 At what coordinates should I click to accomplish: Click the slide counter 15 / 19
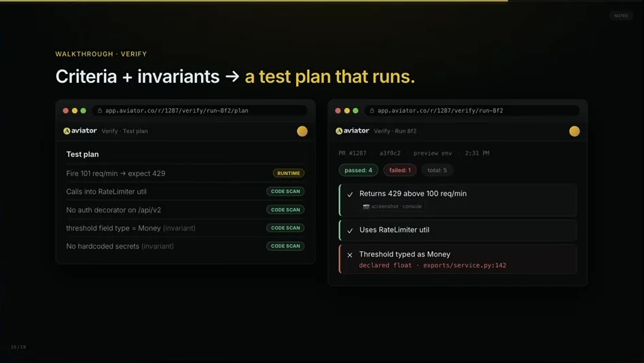tap(18, 347)
